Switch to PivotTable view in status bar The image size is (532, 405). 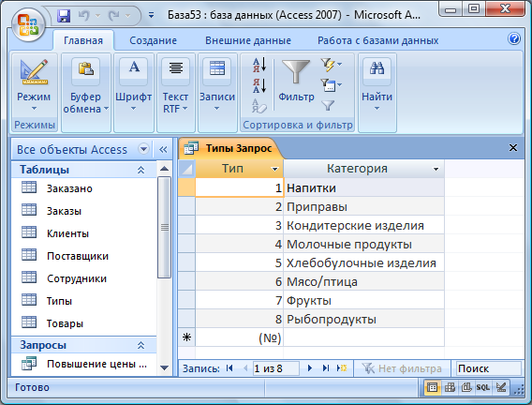[450, 387]
